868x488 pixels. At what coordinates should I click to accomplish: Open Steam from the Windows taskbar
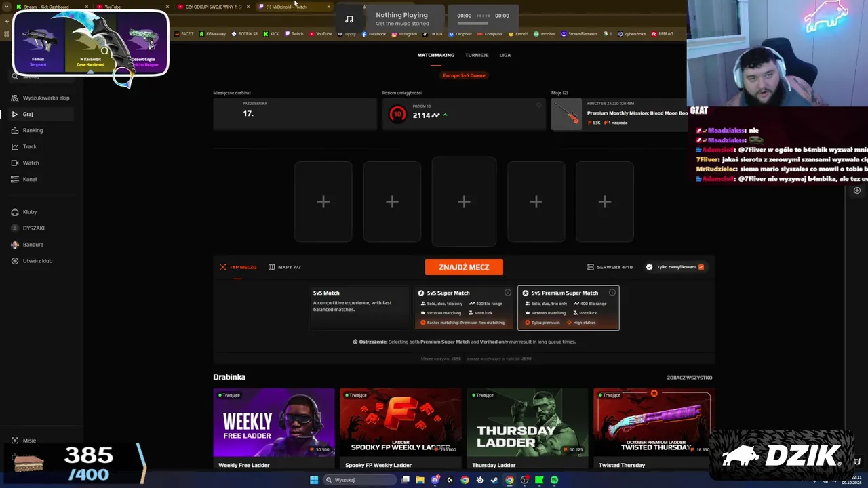[494, 480]
